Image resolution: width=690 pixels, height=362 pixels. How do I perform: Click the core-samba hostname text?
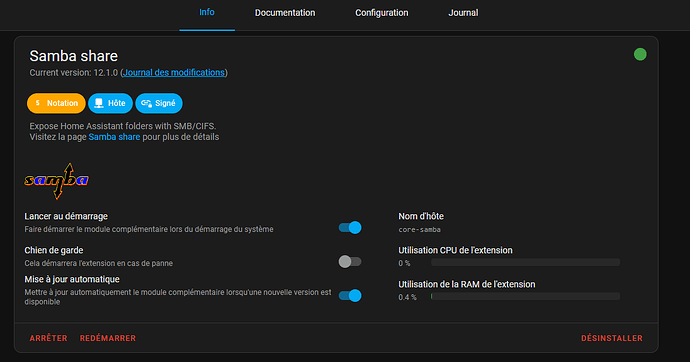(x=419, y=230)
